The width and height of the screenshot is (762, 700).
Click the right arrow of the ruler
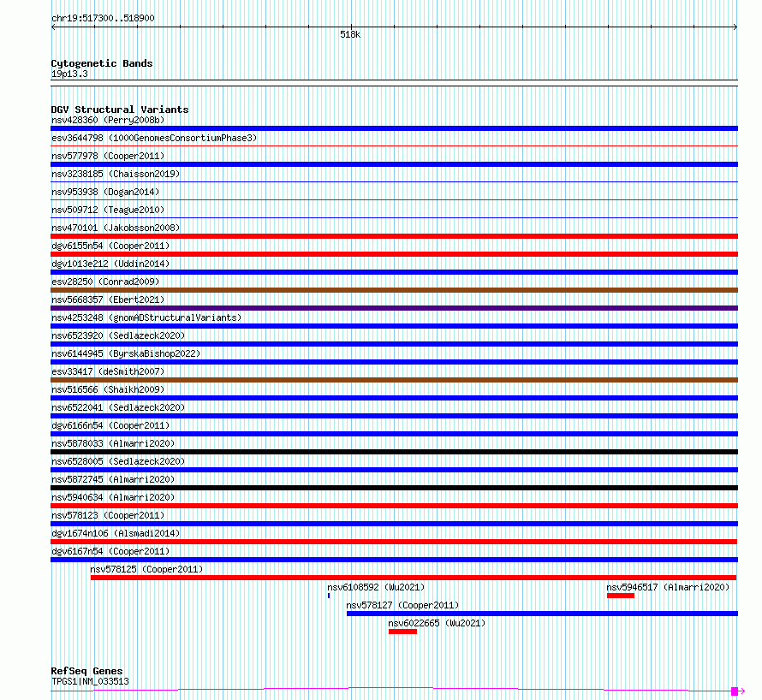tap(735, 27)
